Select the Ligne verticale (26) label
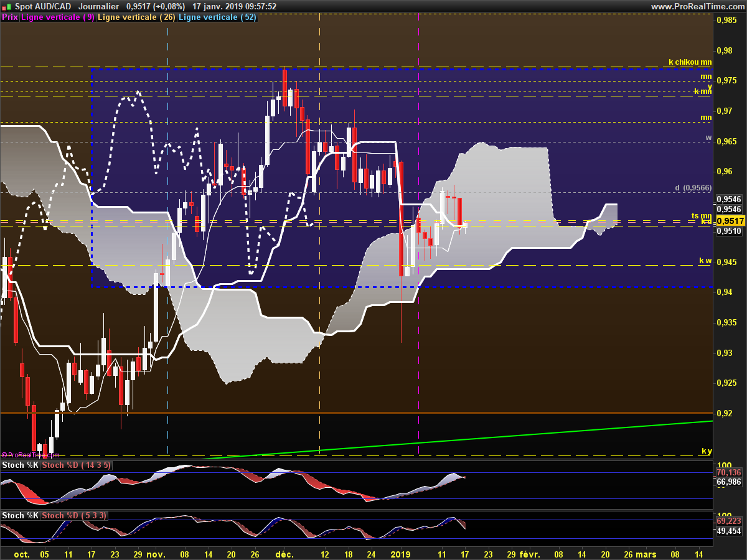 point(136,17)
